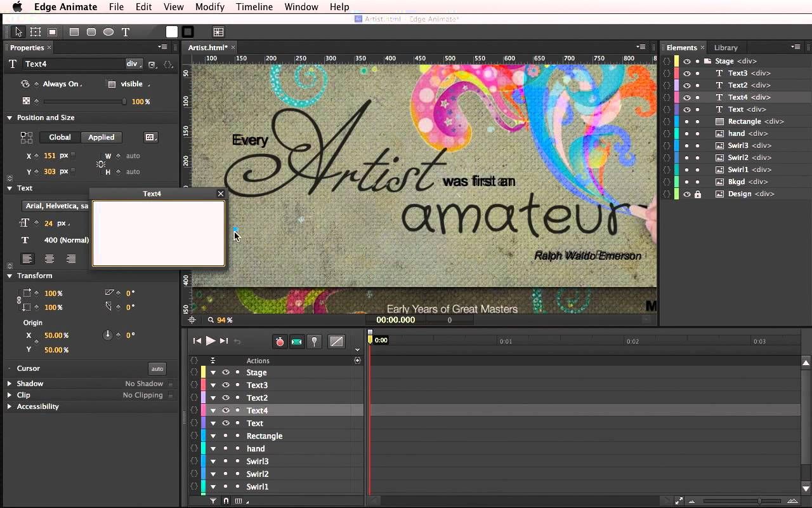Viewport: 812px width, 508px height.
Task: Select the Rounded Rectangle tool
Action: [91, 32]
